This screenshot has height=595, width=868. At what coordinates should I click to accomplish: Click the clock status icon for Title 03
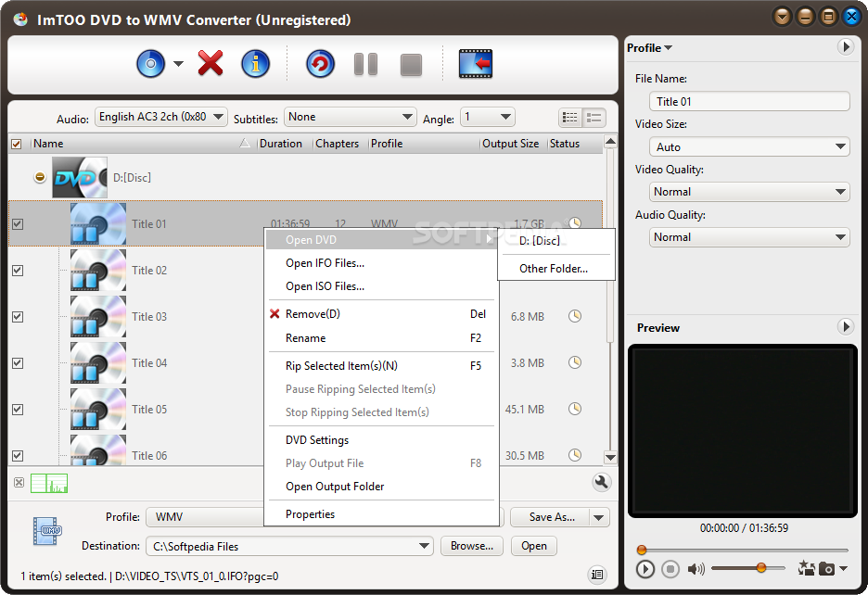point(575,316)
